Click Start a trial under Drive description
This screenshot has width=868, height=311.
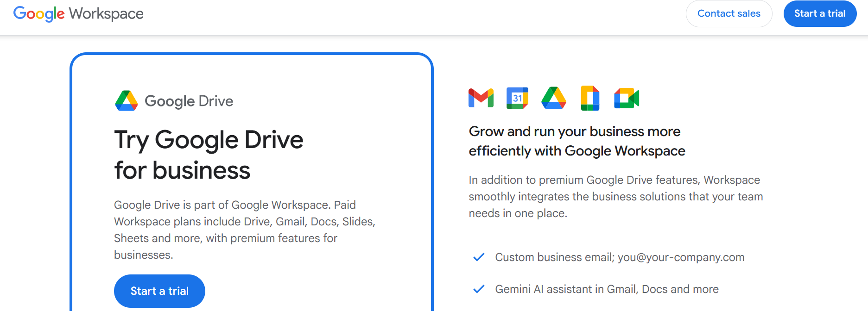click(159, 291)
